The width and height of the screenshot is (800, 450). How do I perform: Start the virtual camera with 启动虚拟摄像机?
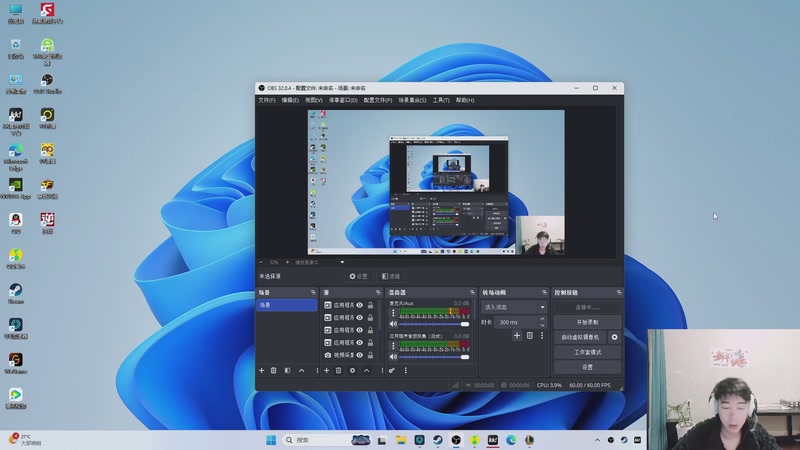(x=580, y=337)
